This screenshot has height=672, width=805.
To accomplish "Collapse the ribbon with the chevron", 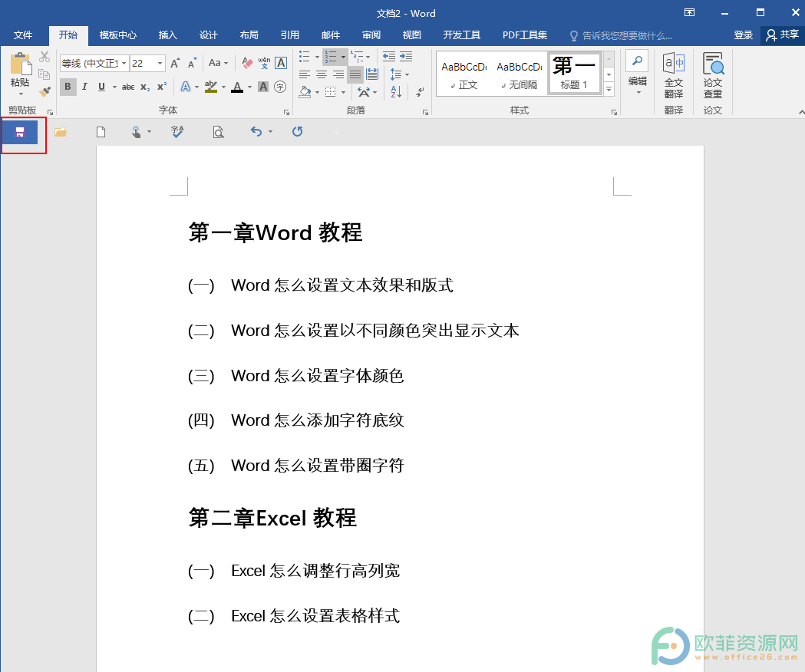I will pyautogui.click(x=801, y=112).
